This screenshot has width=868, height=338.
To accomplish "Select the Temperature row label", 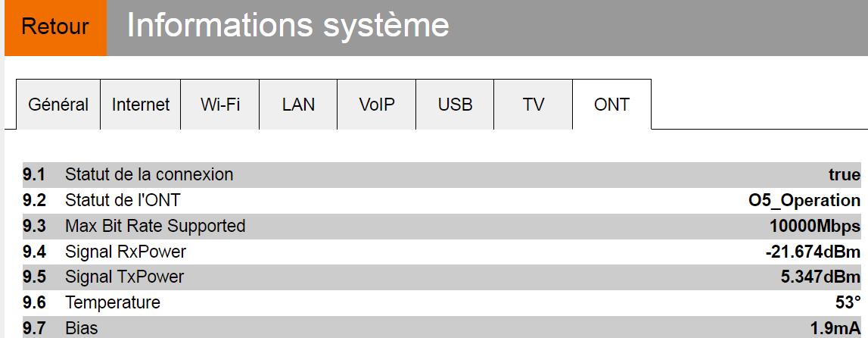I will pos(113,302).
